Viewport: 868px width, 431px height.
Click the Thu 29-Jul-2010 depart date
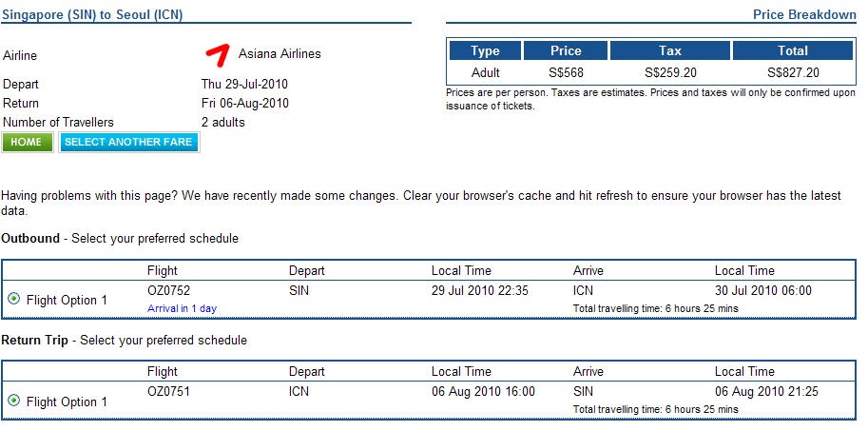pos(244,85)
